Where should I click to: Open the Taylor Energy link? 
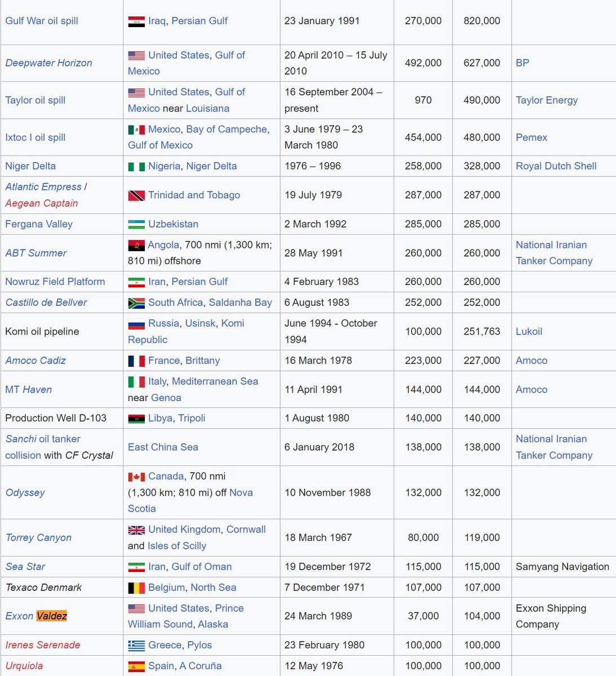tap(546, 100)
